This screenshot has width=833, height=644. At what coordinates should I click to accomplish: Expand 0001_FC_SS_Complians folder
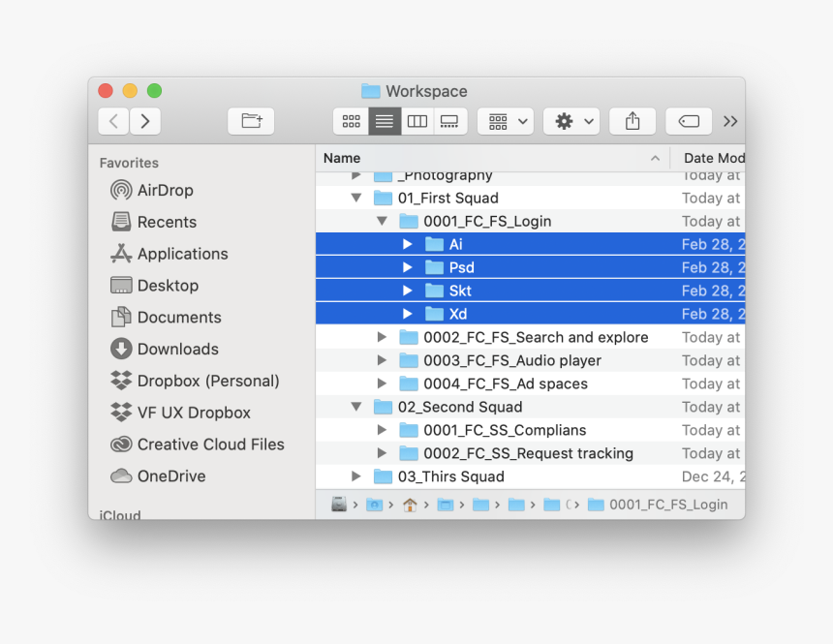(382, 430)
